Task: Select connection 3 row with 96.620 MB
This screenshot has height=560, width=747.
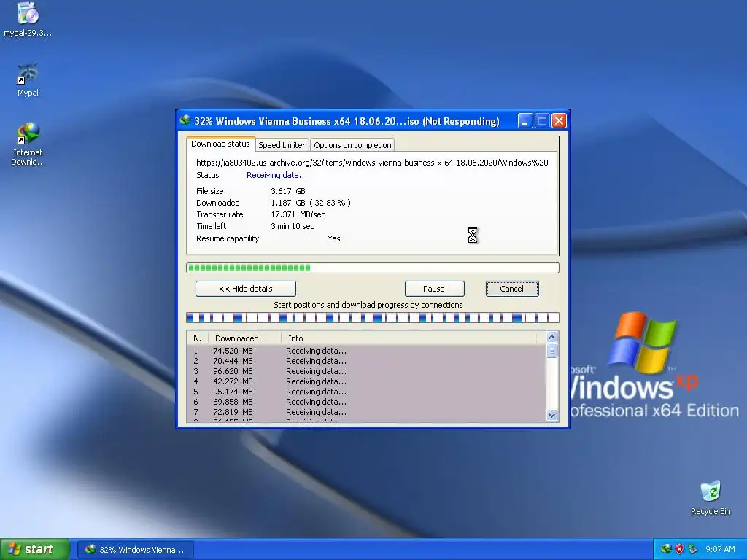Action: click(x=366, y=371)
